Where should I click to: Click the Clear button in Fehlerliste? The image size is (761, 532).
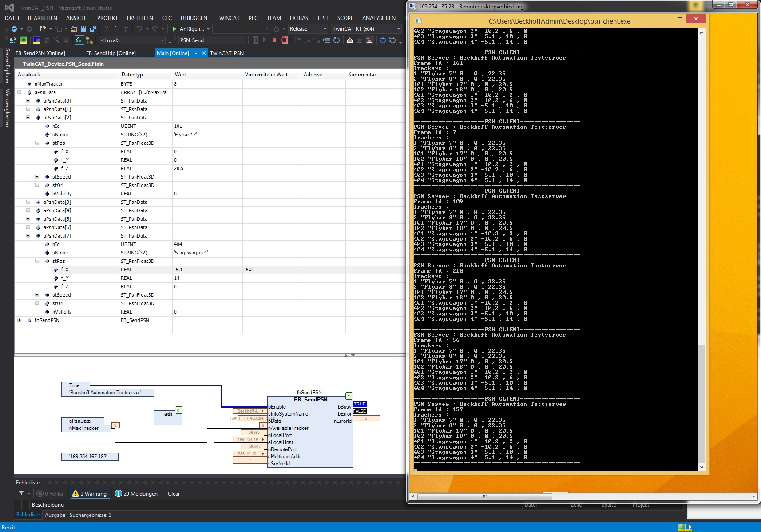tap(174, 493)
